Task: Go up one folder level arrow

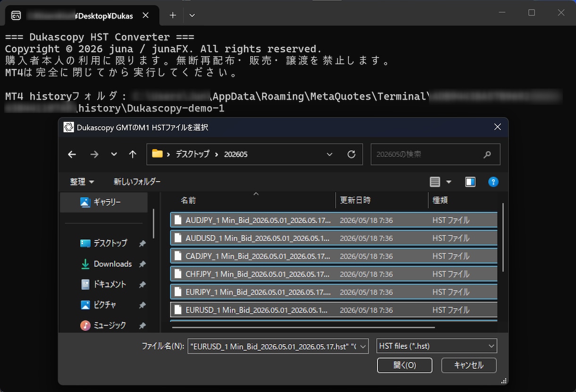Action: [133, 154]
